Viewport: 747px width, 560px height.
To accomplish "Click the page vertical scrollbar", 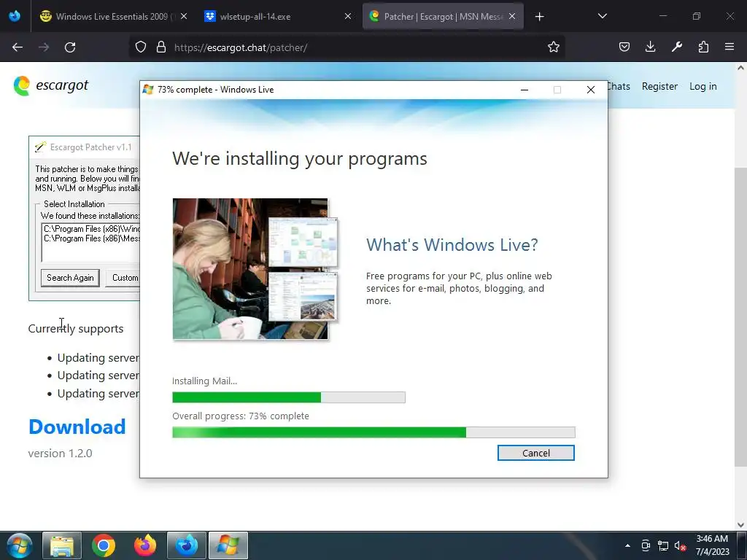I will (x=740, y=316).
